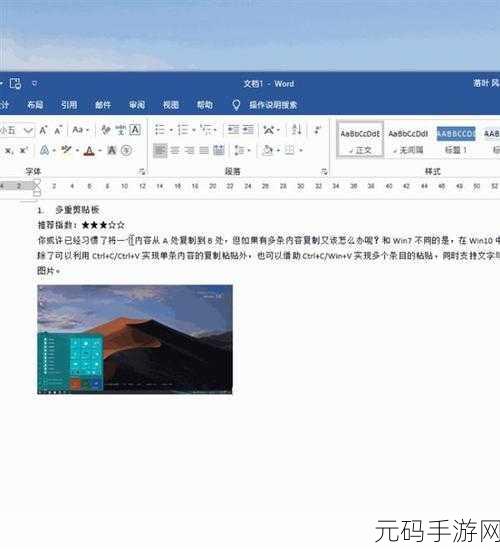The height and width of the screenshot is (550, 500).
Task: Click the indent marker on the ruler
Action: coord(37,187)
